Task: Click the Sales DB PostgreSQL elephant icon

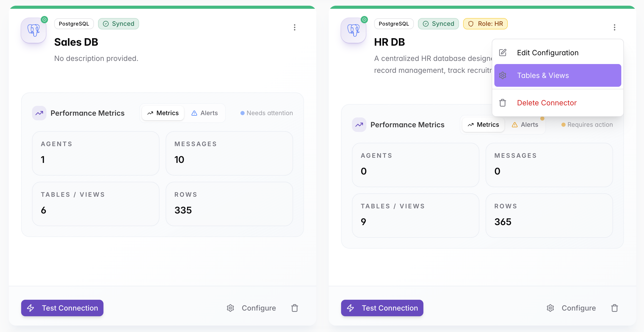Action: coord(34,30)
